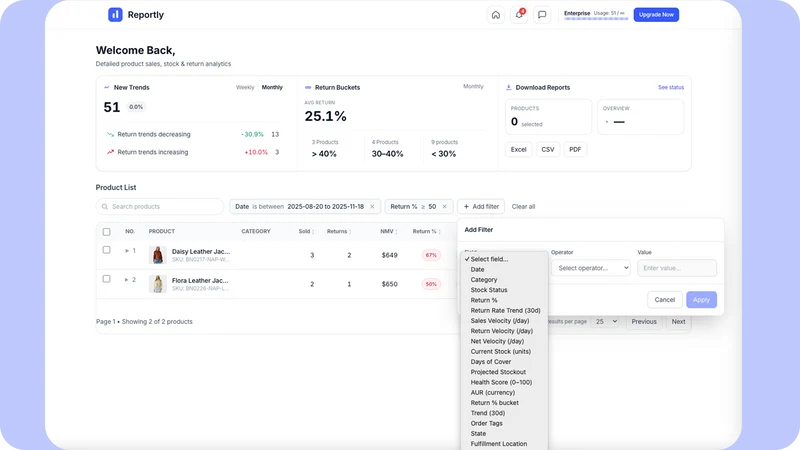
Task: Click the Enterprise usage progress bar
Action: click(x=596, y=19)
